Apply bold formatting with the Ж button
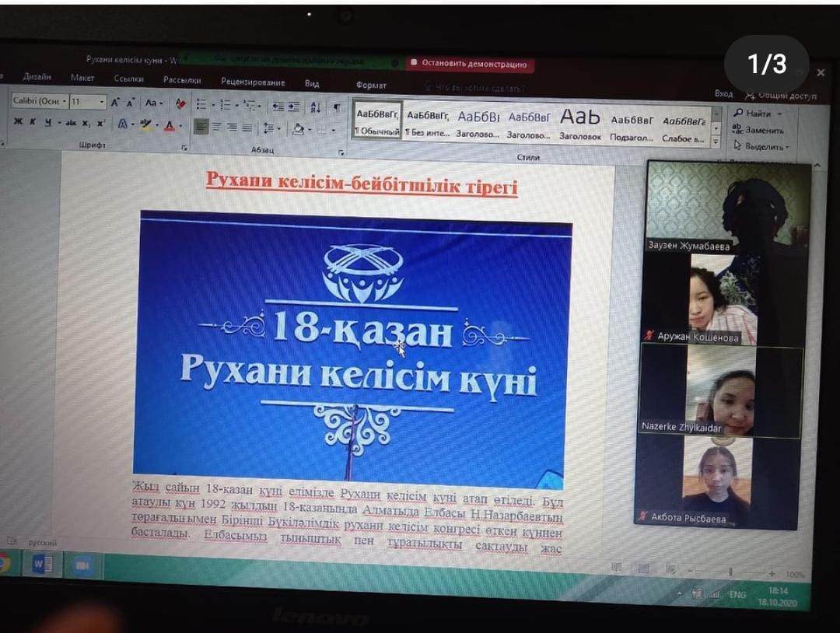This screenshot has height=633, width=840. [18, 121]
